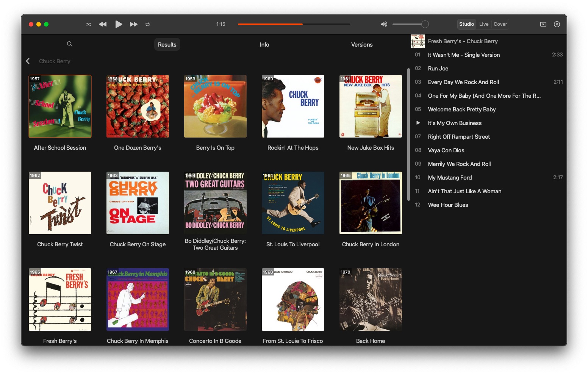
Task: Play track Ain't That Just Like A Woman
Action: [x=489, y=191]
